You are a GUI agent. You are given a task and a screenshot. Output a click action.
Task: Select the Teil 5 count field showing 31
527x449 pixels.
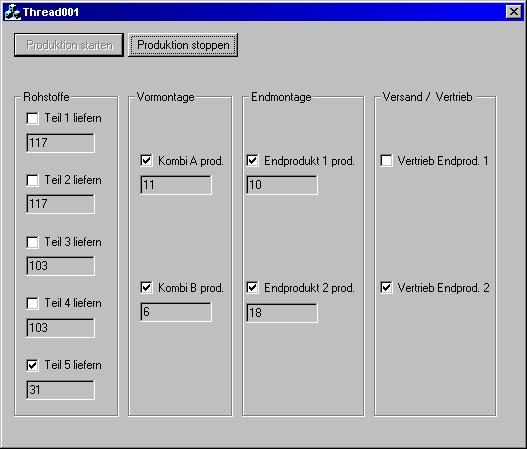coord(60,390)
